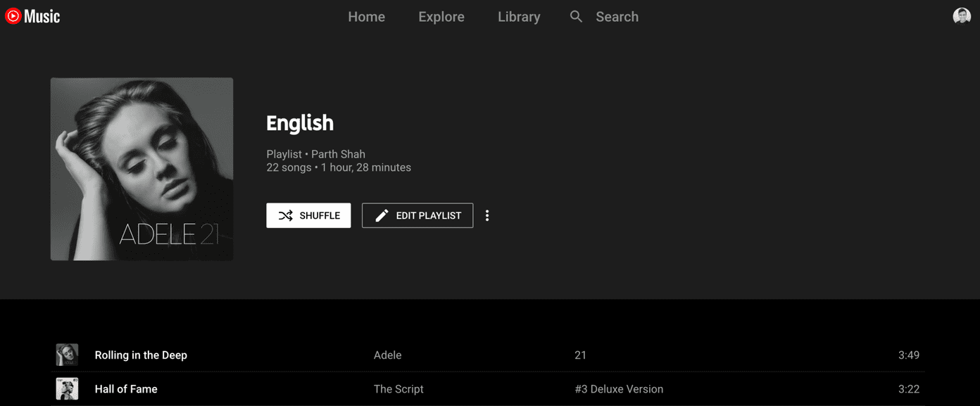
Task: Select the English playlist title
Action: 300,123
